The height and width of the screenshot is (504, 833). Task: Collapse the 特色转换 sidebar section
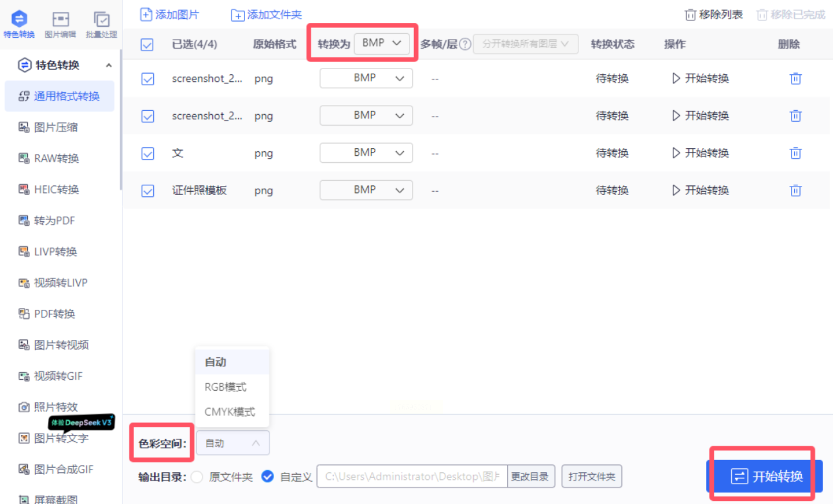pyautogui.click(x=109, y=65)
